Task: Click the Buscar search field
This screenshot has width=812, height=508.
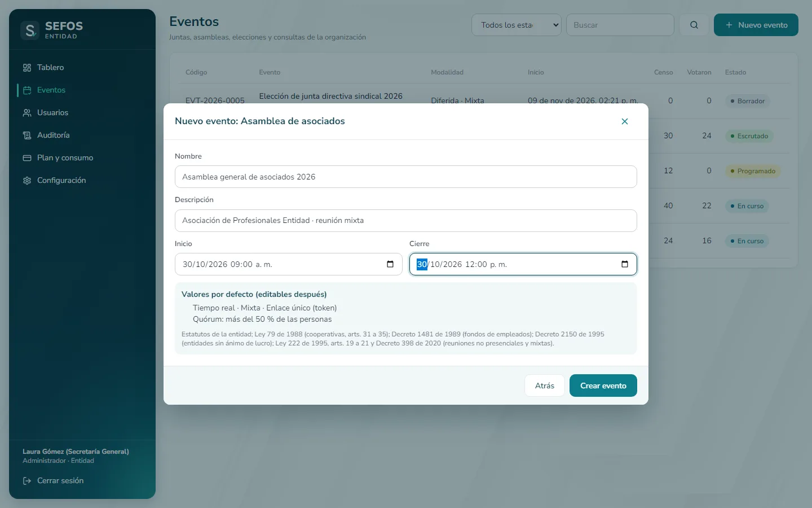Action: 620,25
